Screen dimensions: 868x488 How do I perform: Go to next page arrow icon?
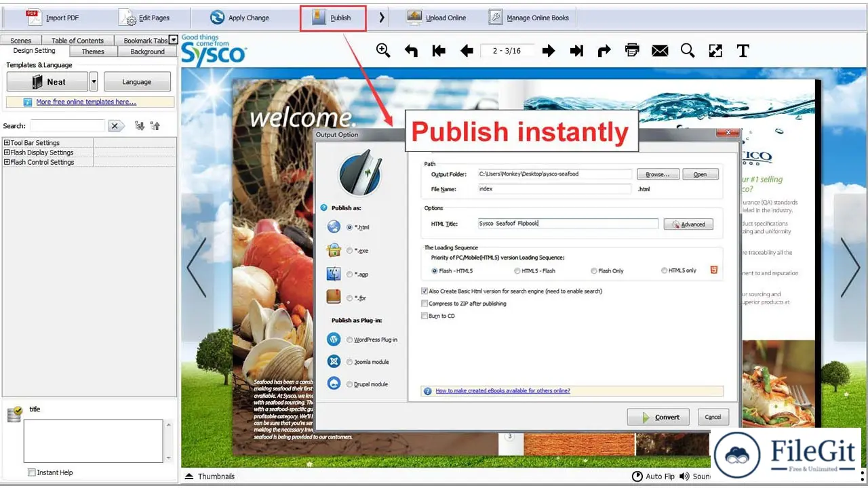549,51
